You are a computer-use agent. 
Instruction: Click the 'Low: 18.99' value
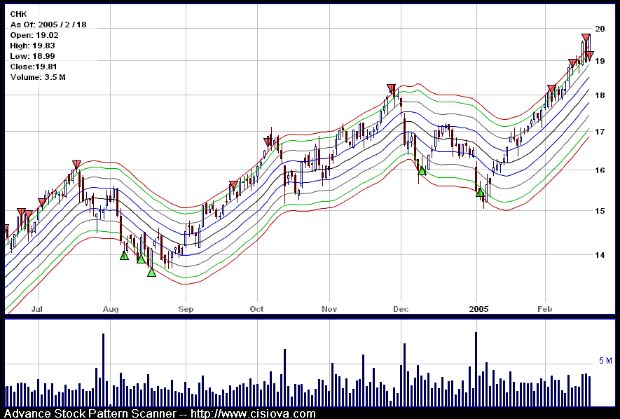[32, 56]
